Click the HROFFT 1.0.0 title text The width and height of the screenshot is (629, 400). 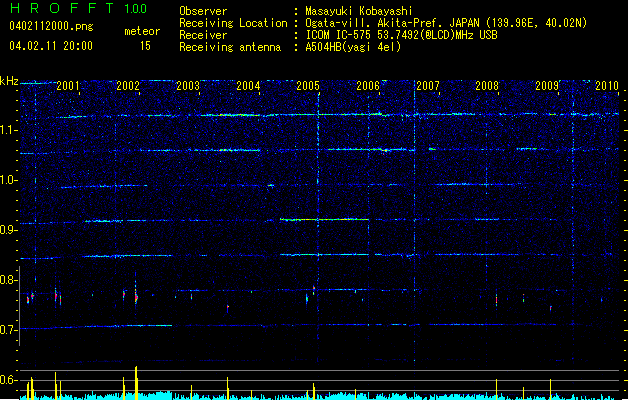pos(79,8)
